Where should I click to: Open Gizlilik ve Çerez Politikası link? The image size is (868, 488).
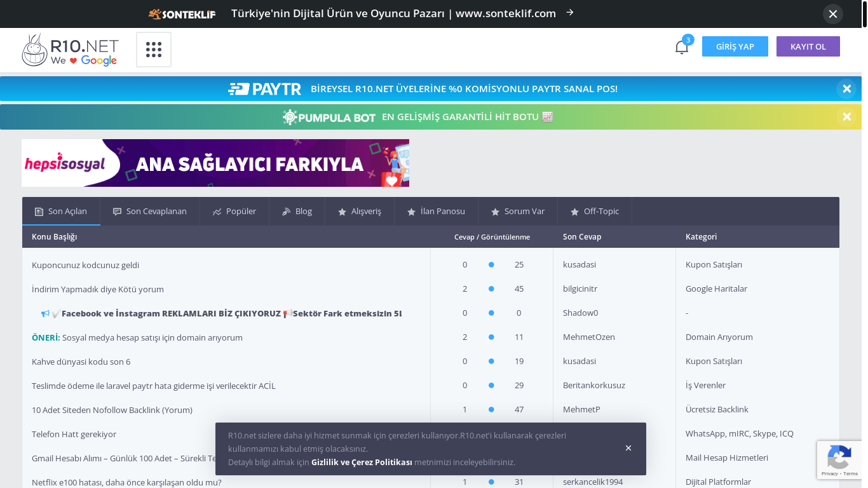tap(362, 462)
